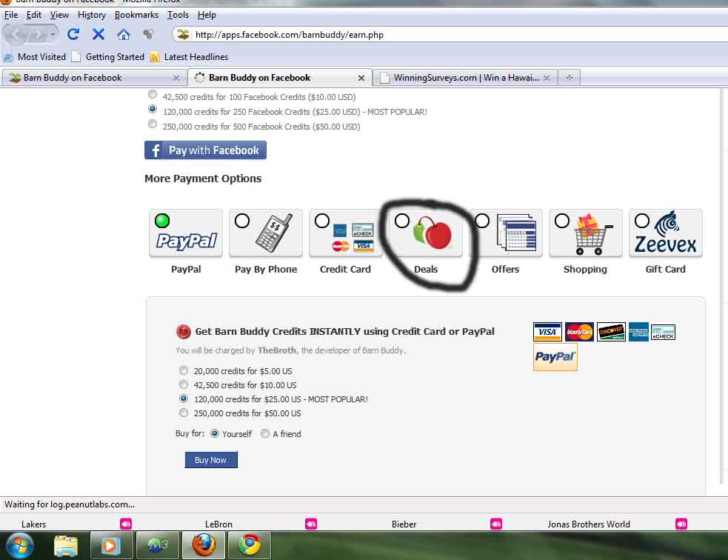Click the Pay with Facebook button
The height and width of the screenshot is (560, 728).
pyautogui.click(x=205, y=150)
